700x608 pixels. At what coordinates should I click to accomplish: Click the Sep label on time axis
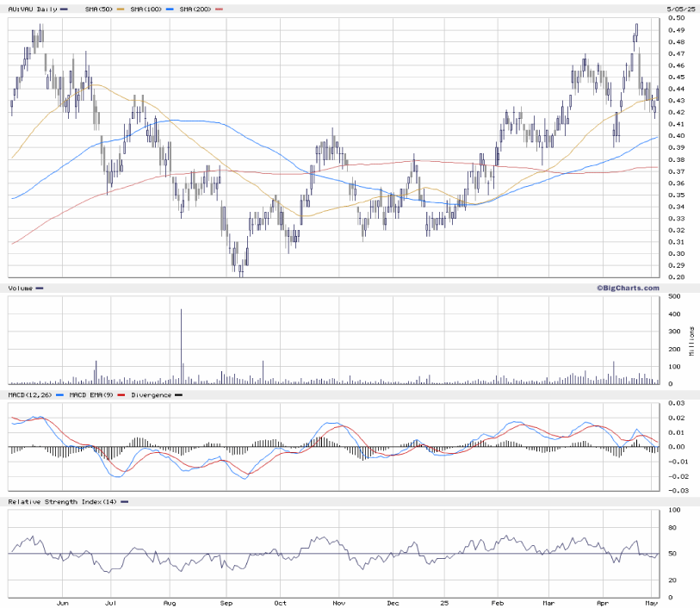tap(226, 605)
